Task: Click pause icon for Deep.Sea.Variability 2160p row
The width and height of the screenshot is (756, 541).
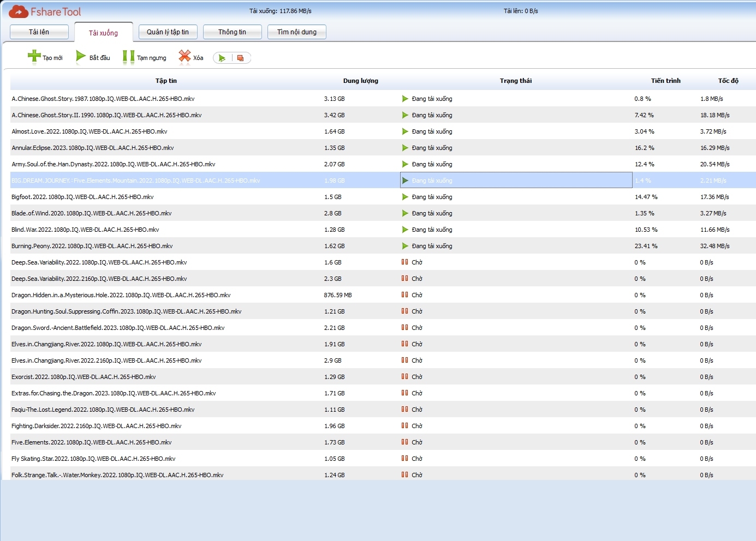Action: point(404,278)
